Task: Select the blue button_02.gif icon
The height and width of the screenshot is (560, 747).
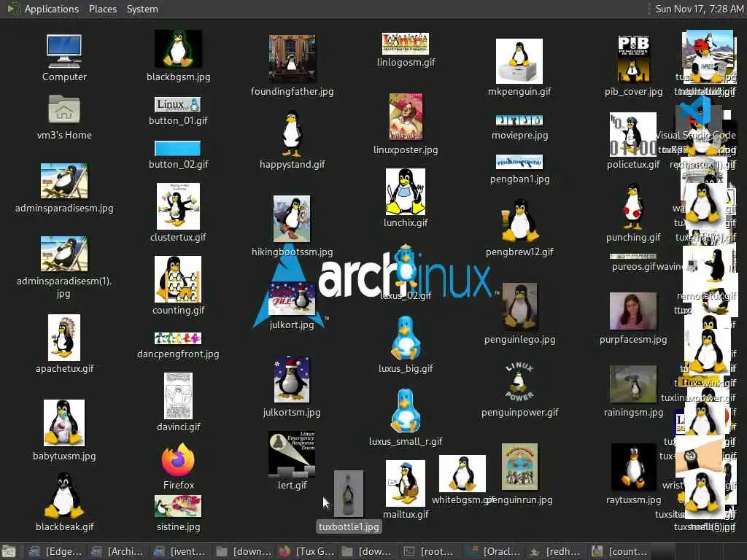Action: (178, 149)
